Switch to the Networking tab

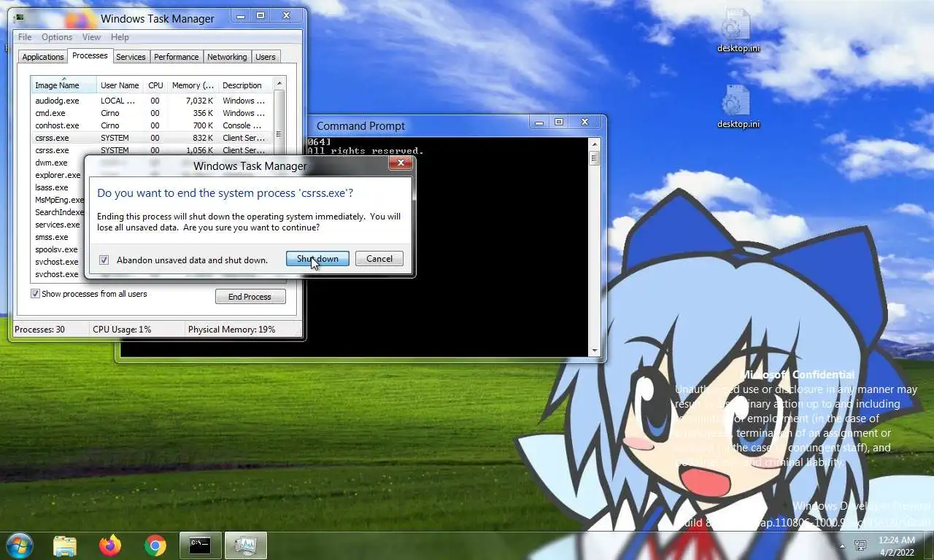[227, 57]
